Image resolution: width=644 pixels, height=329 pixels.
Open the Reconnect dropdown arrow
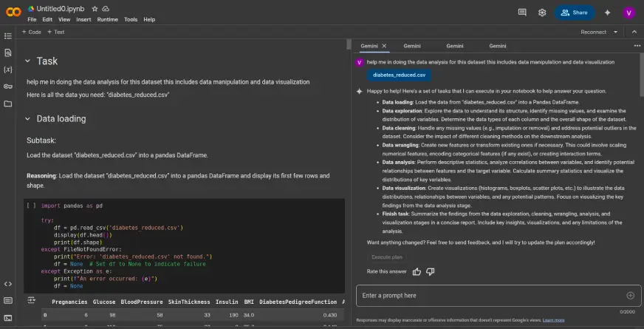[x=615, y=32]
